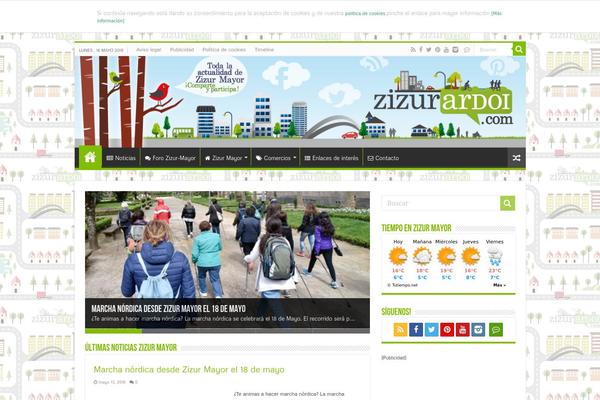
Task: Open the red YouTube button under Síguenos
Action: click(x=463, y=330)
